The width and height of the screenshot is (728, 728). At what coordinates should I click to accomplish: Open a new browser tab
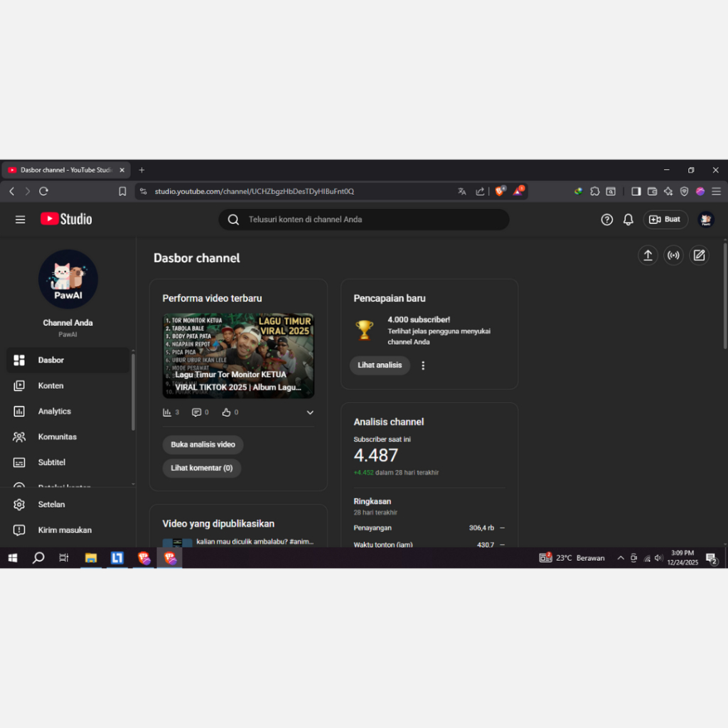coord(141,170)
